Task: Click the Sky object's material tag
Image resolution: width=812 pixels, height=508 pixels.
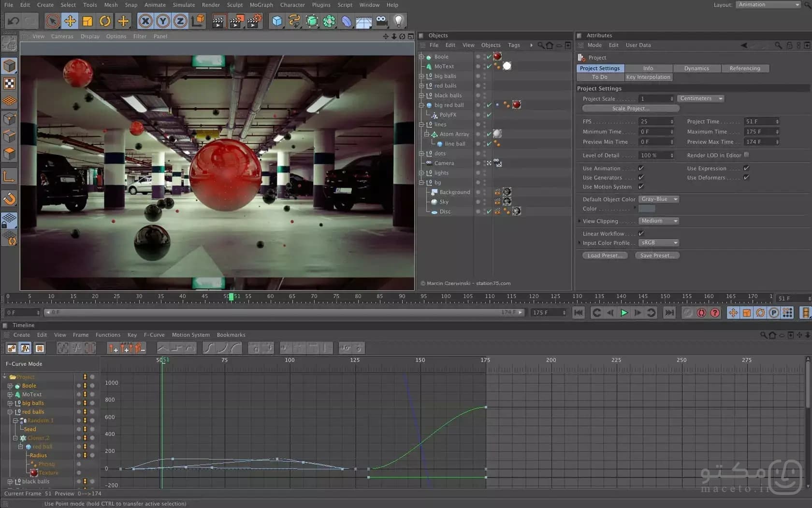Action: click(x=507, y=201)
